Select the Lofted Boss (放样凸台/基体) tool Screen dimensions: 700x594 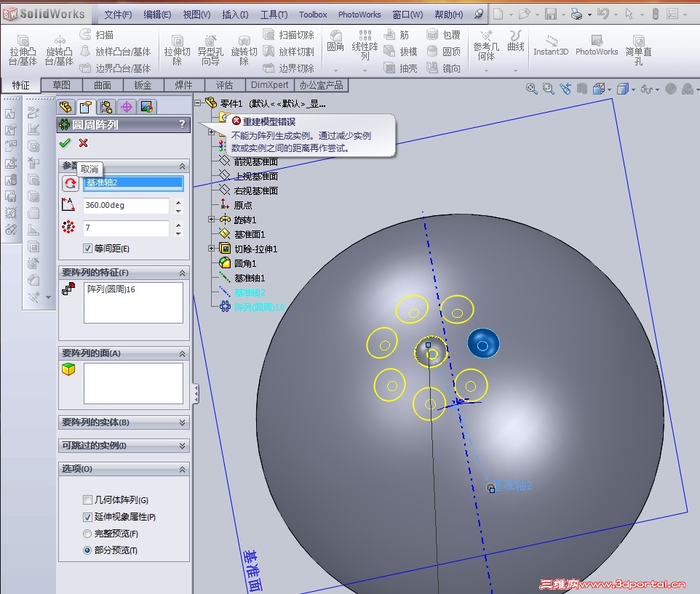click(115, 52)
